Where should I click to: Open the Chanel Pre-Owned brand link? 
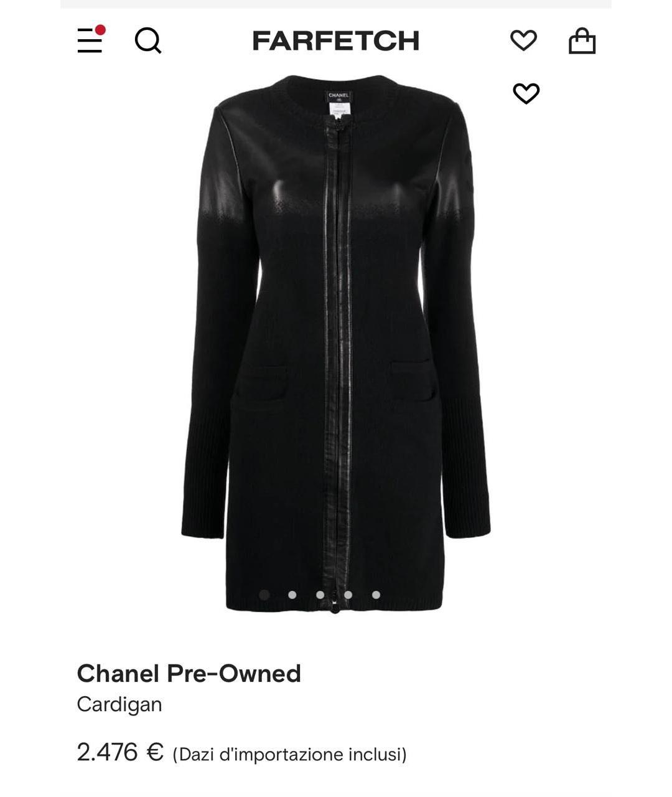189,673
